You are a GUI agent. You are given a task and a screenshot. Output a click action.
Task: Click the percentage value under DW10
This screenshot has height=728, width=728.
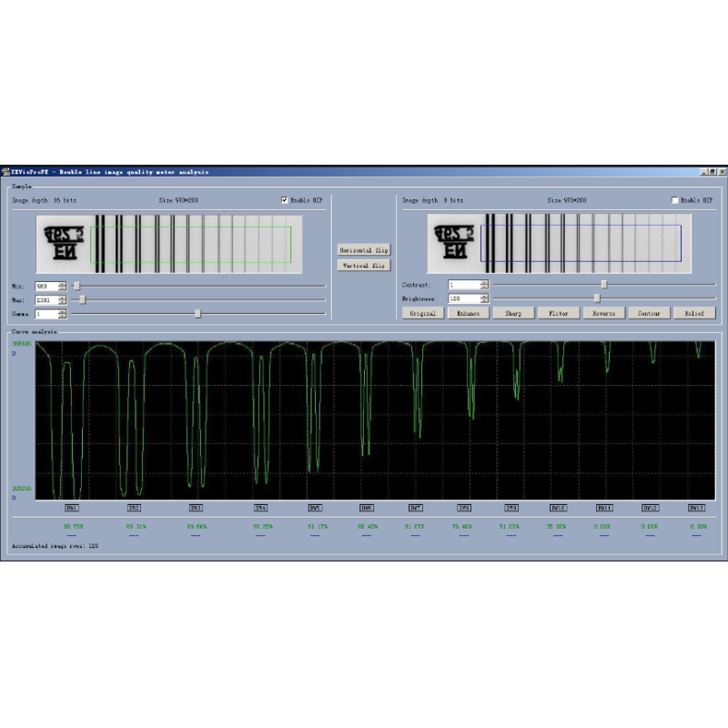point(557,527)
